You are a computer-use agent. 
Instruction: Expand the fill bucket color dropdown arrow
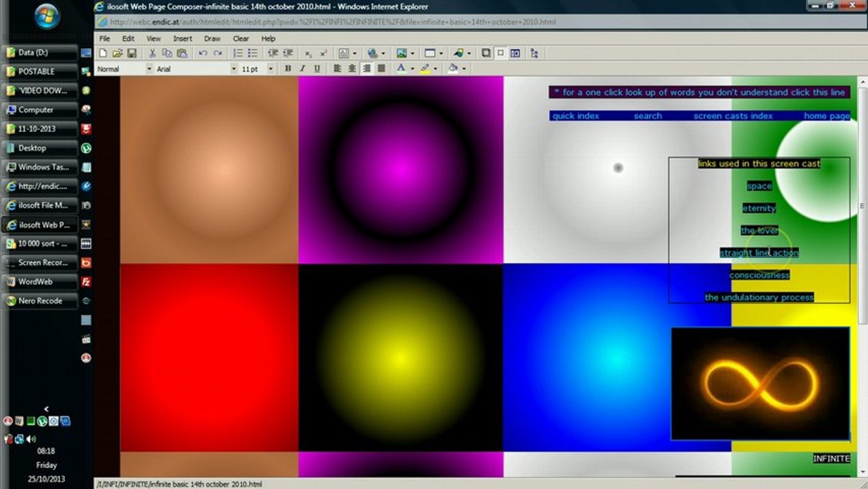(464, 69)
